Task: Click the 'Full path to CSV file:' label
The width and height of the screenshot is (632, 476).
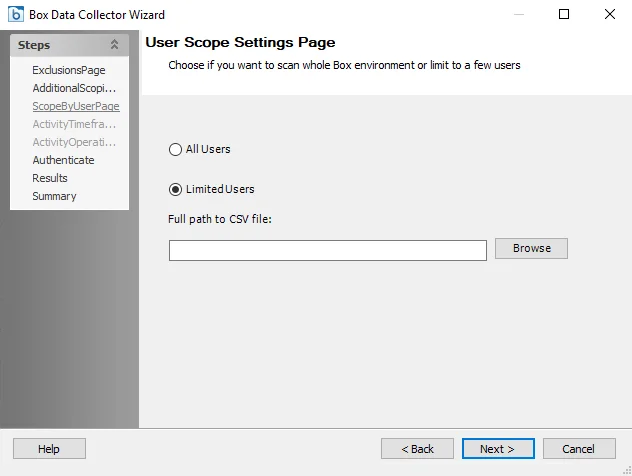Action: [x=220, y=219]
